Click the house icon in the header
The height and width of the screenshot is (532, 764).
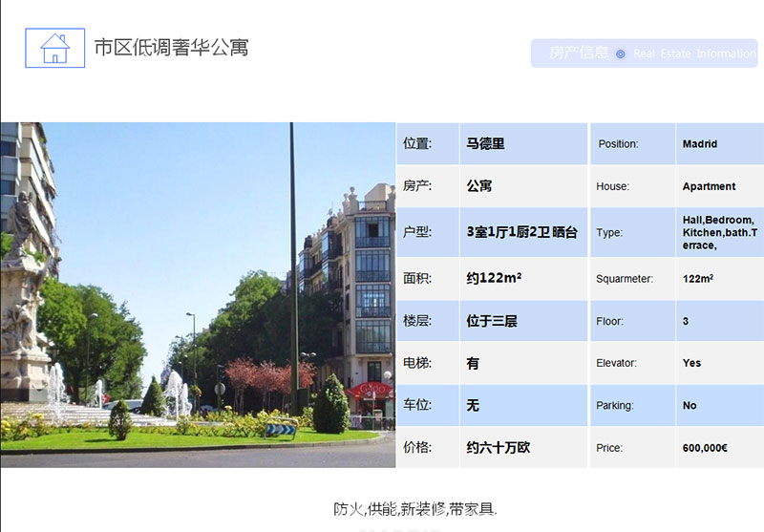[x=54, y=47]
